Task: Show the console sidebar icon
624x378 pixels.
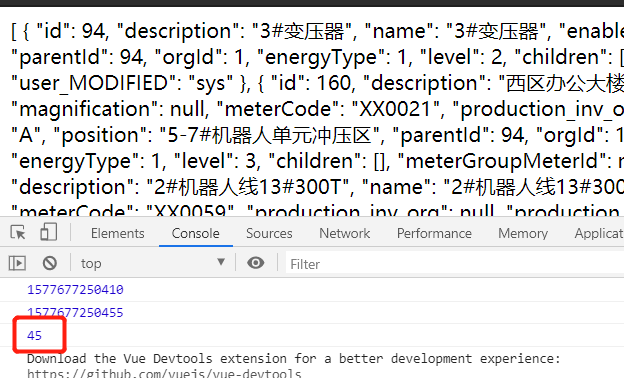Action: point(17,263)
